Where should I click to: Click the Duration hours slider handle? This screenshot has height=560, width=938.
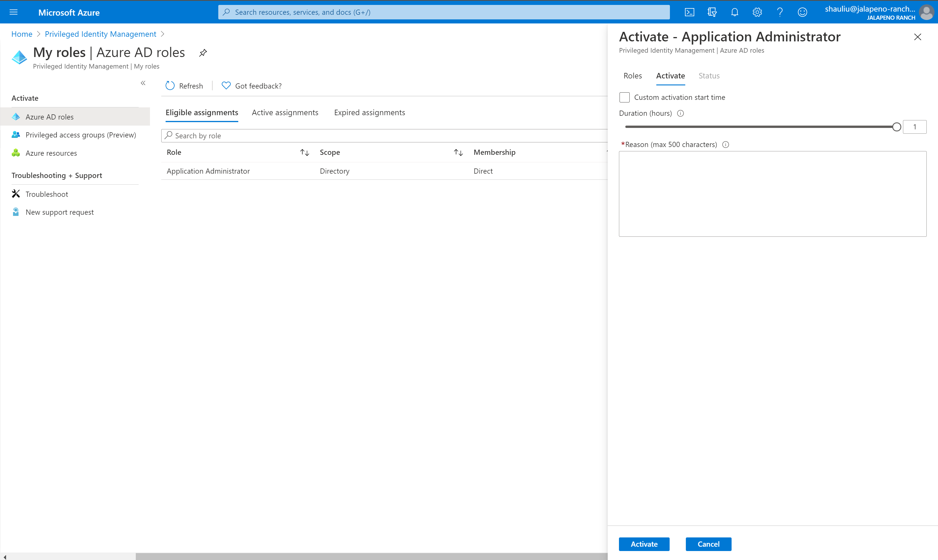[x=897, y=127]
